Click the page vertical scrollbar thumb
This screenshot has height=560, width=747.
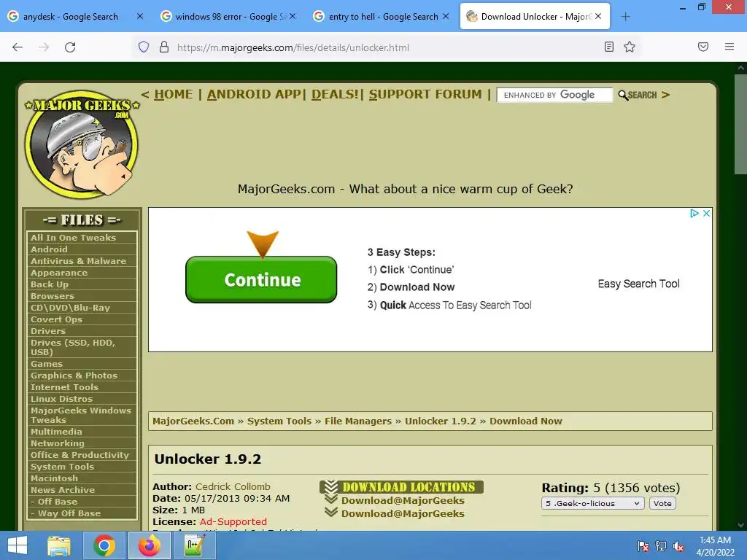pyautogui.click(x=741, y=125)
